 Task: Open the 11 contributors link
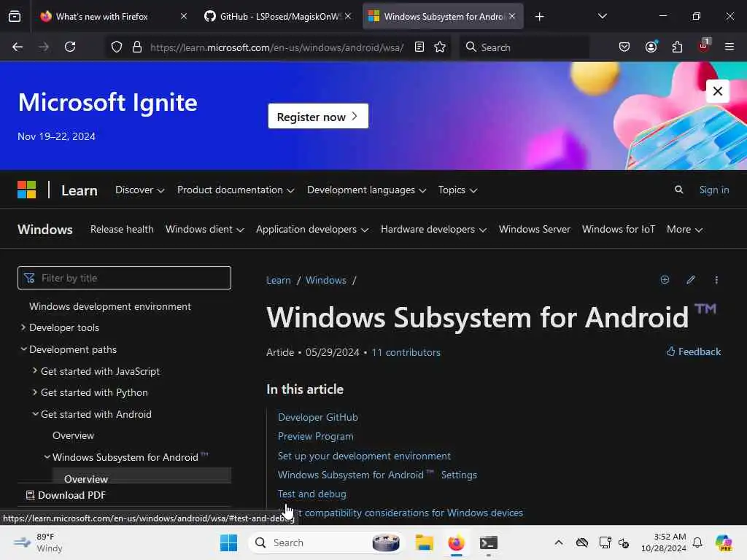click(x=406, y=352)
